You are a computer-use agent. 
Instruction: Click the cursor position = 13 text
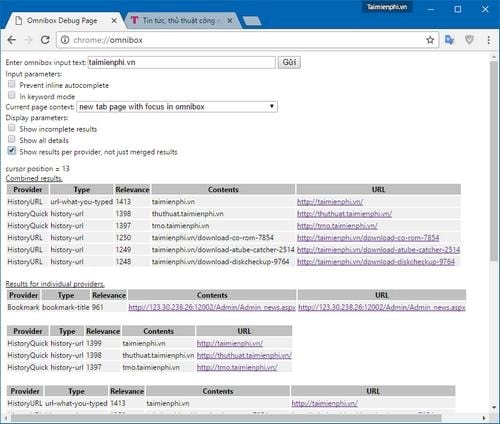[x=38, y=169]
